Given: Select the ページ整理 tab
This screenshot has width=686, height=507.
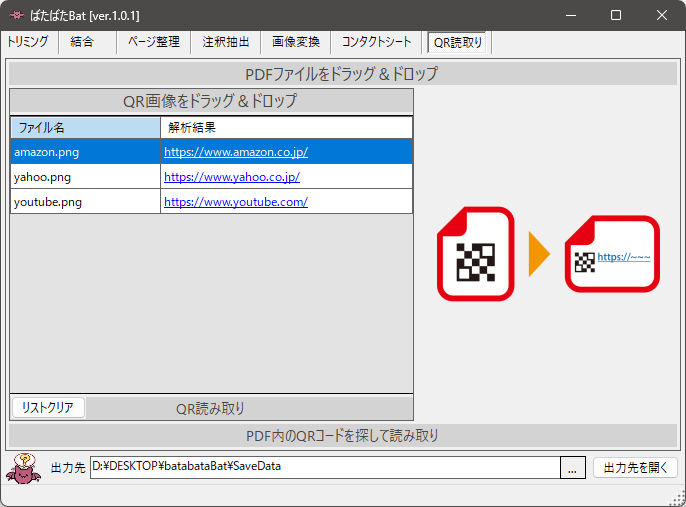Looking at the screenshot, I should tap(154, 42).
